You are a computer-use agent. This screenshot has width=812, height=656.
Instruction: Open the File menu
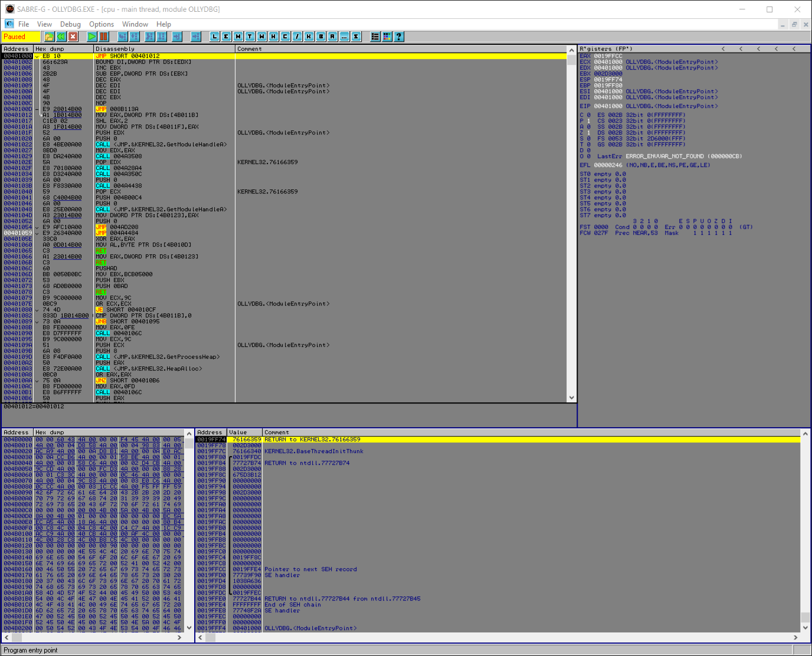24,24
